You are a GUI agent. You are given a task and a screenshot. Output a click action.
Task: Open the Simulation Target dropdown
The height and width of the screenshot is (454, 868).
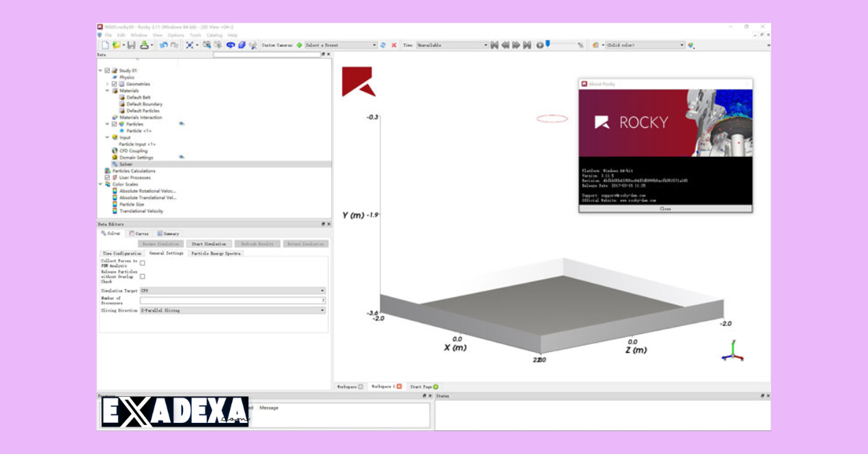323,290
